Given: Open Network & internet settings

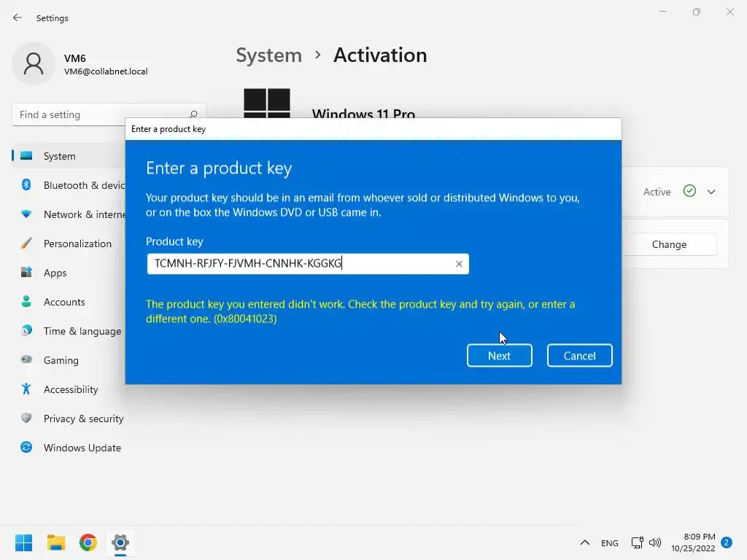Looking at the screenshot, I should [x=69, y=214].
